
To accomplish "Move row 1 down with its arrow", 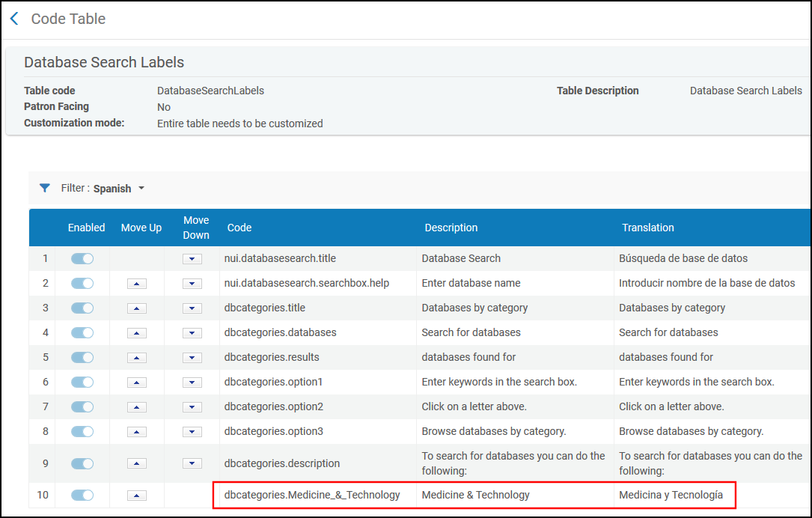I will [x=192, y=259].
